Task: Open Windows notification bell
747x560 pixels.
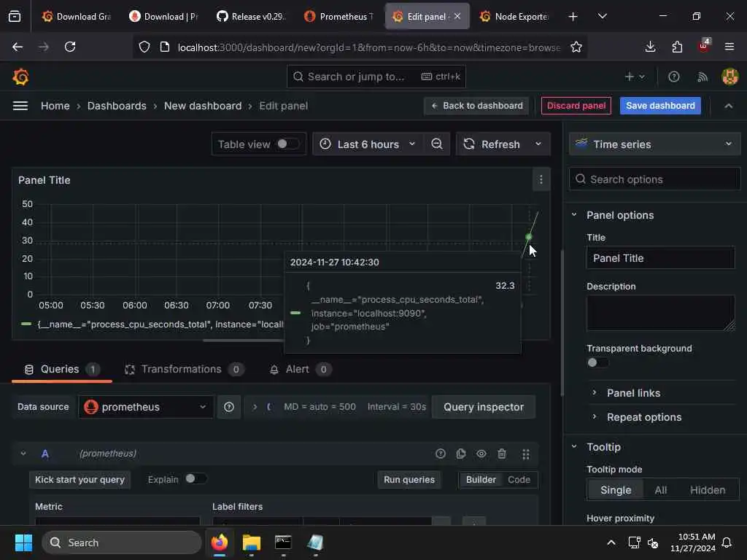Action: [x=727, y=542]
